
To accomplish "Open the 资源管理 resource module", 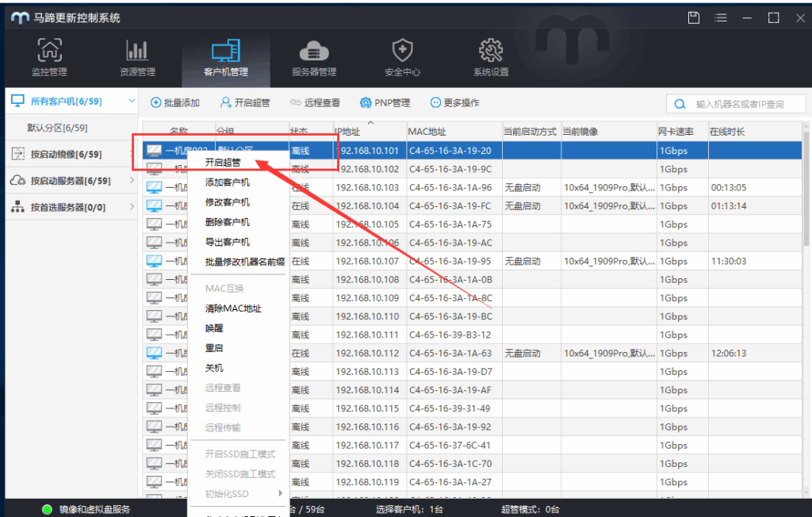I will [x=137, y=58].
